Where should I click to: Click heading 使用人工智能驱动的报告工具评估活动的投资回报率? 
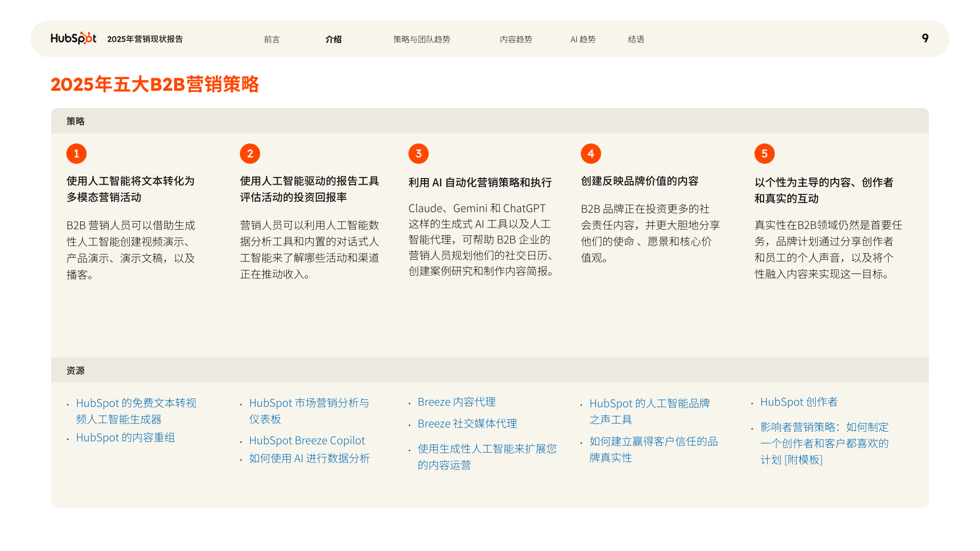[310, 189]
